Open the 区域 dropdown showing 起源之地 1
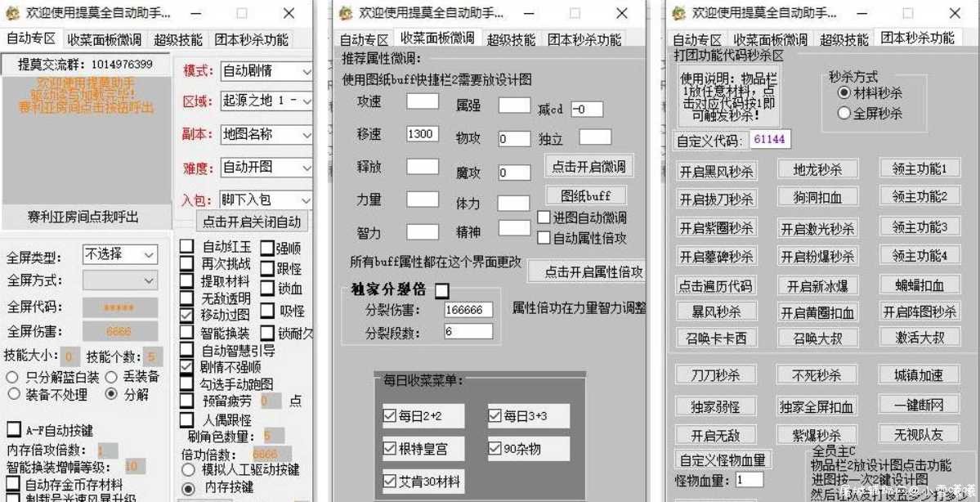This screenshot has height=502, width=980. [x=266, y=101]
